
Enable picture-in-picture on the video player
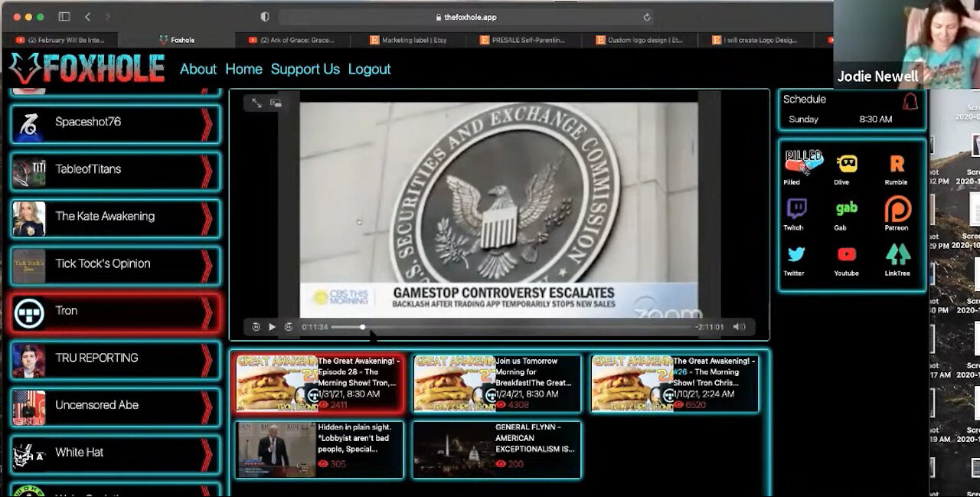(x=276, y=103)
